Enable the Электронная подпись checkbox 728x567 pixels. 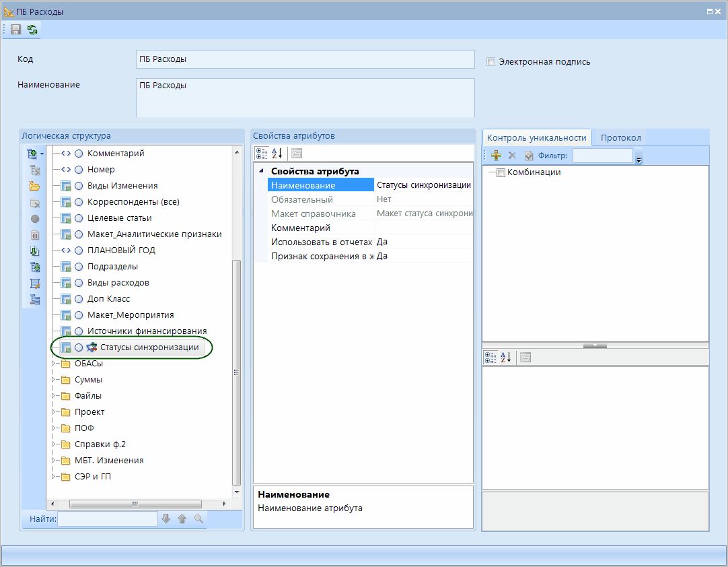pos(491,62)
